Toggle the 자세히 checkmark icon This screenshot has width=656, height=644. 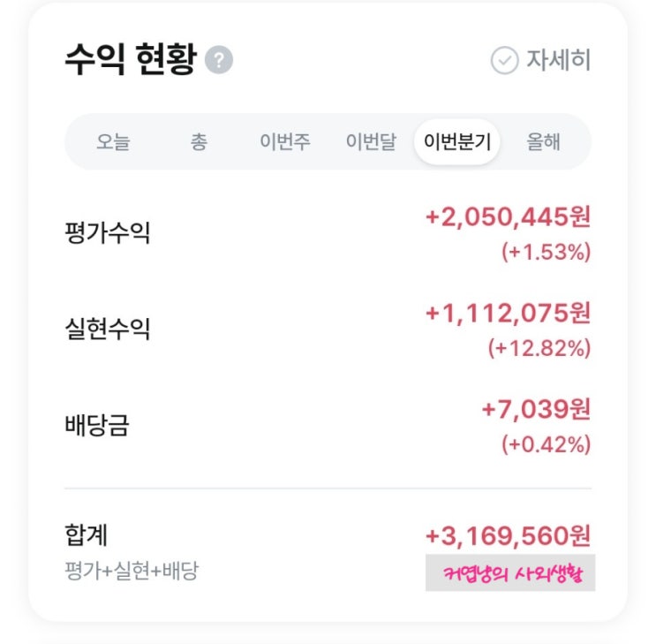[x=504, y=61]
